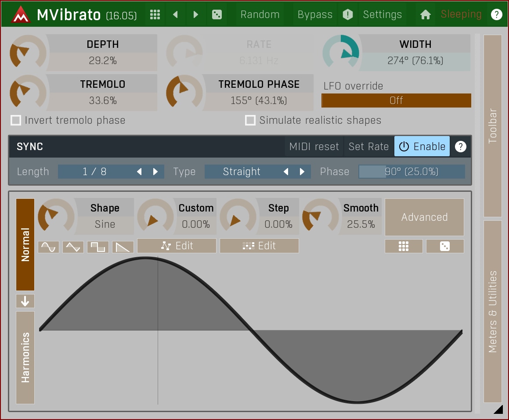
Task: Click the Sync Phase slider 90° (25.0%)
Action: coord(412,172)
